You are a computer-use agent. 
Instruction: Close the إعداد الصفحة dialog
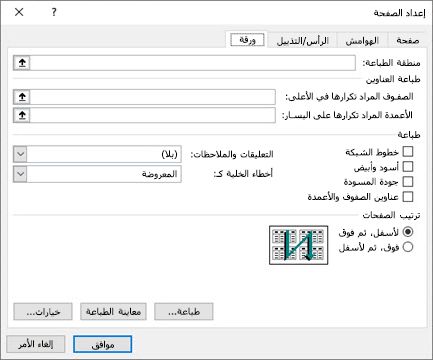[19, 12]
